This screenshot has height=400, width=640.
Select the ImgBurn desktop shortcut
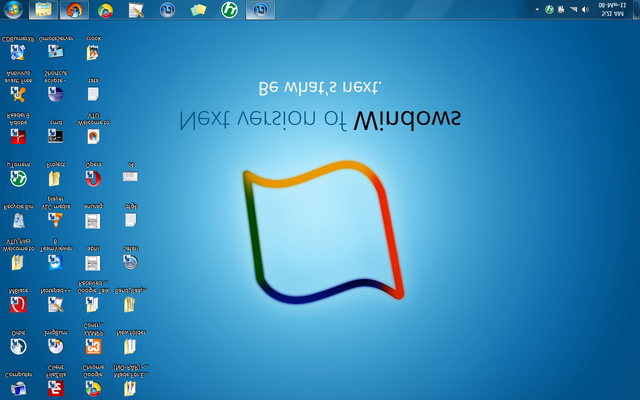pyautogui.click(x=56, y=343)
